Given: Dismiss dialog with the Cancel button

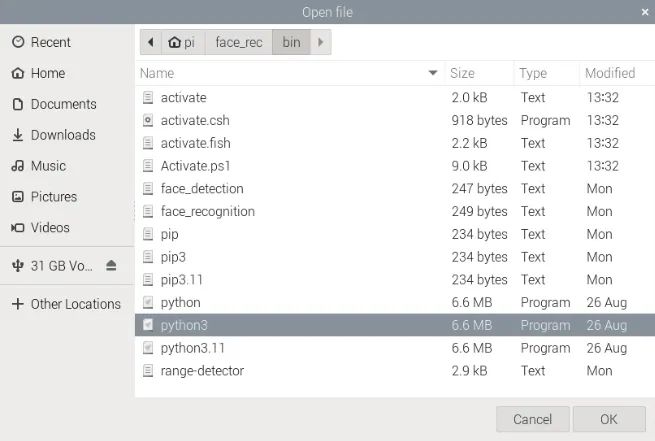Looking at the screenshot, I should tap(533, 419).
